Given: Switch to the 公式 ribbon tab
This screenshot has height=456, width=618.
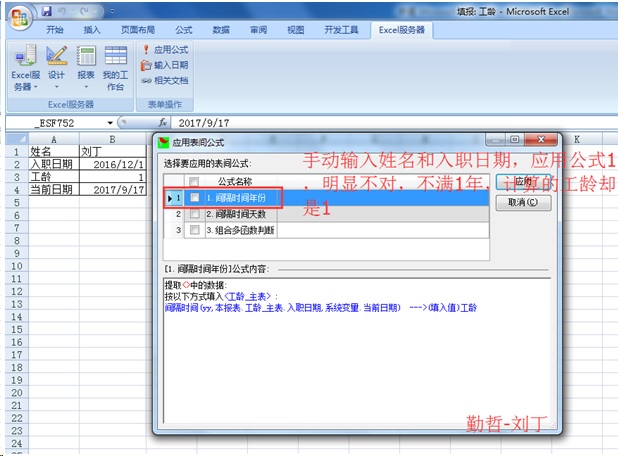Looking at the screenshot, I should (x=183, y=30).
